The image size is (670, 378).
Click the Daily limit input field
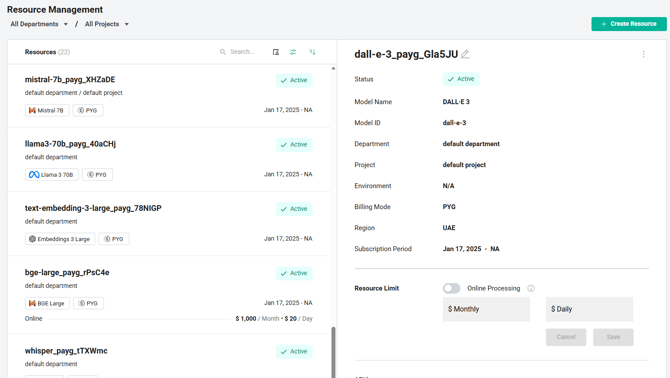pyautogui.click(x=589, y=309)
